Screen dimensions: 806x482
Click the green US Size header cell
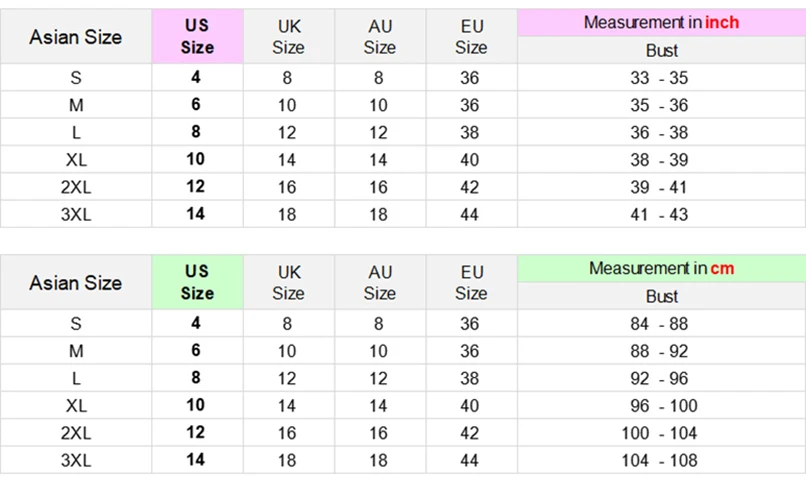pos(198,282)
